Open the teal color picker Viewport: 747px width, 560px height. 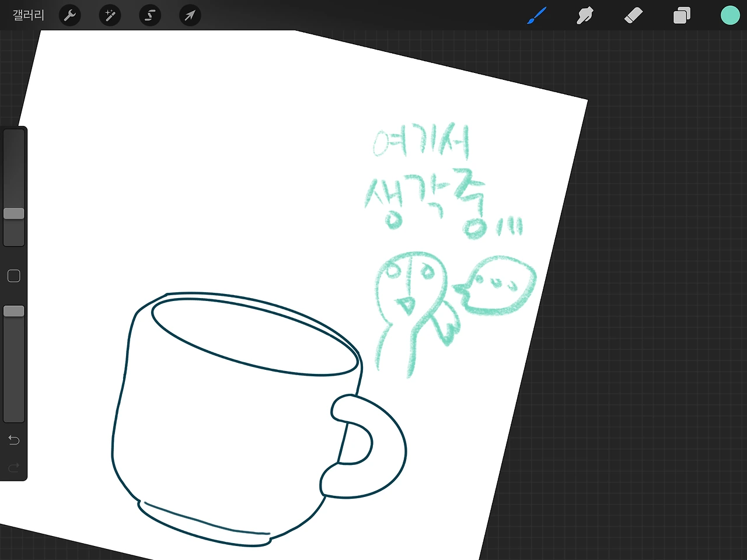point(730,15)
